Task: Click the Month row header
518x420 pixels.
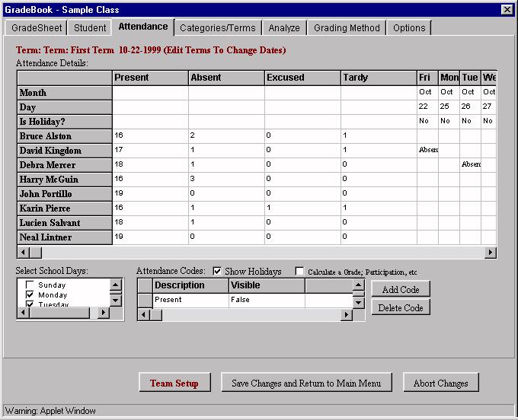Action: coord(65,93)
